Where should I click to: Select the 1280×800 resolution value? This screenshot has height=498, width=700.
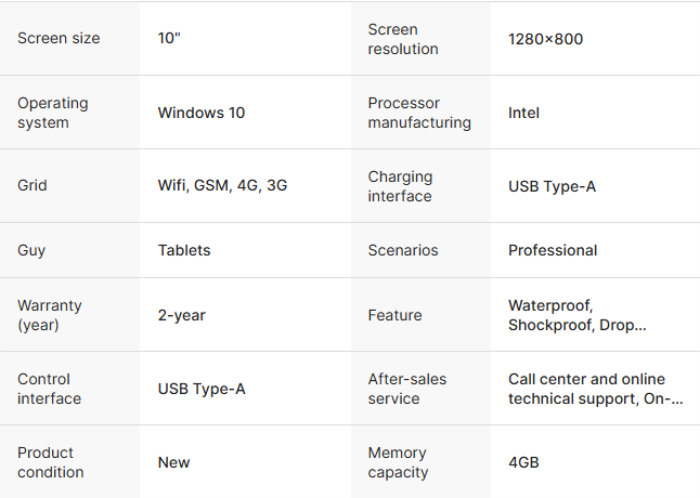pos(545,39)
